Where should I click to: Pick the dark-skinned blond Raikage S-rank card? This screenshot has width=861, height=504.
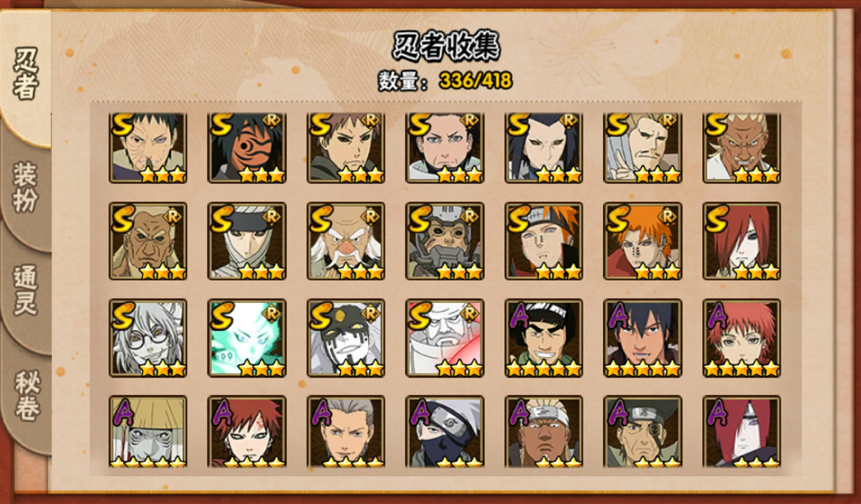[x=741, y=148]
